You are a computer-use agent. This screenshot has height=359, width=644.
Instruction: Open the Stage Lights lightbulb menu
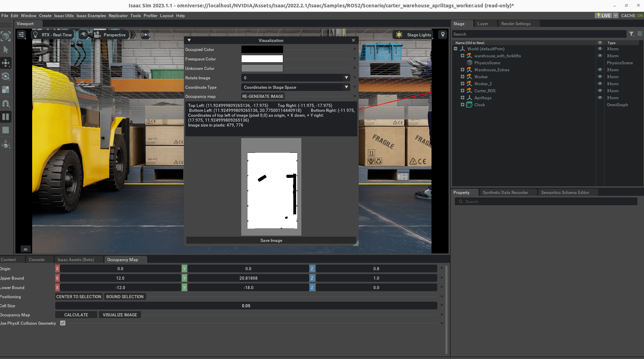[399, 35]
